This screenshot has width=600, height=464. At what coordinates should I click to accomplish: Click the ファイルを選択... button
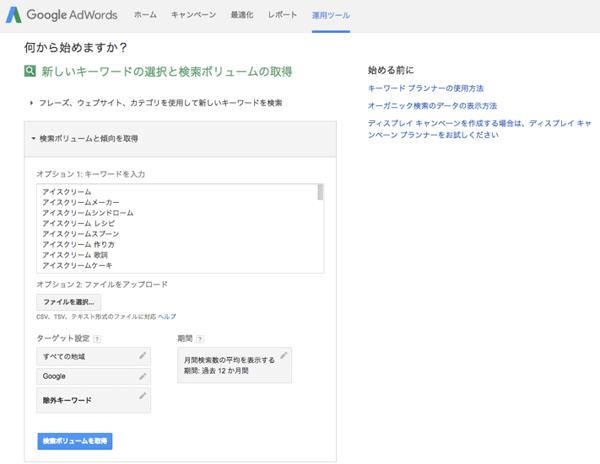tap(69, 302)
